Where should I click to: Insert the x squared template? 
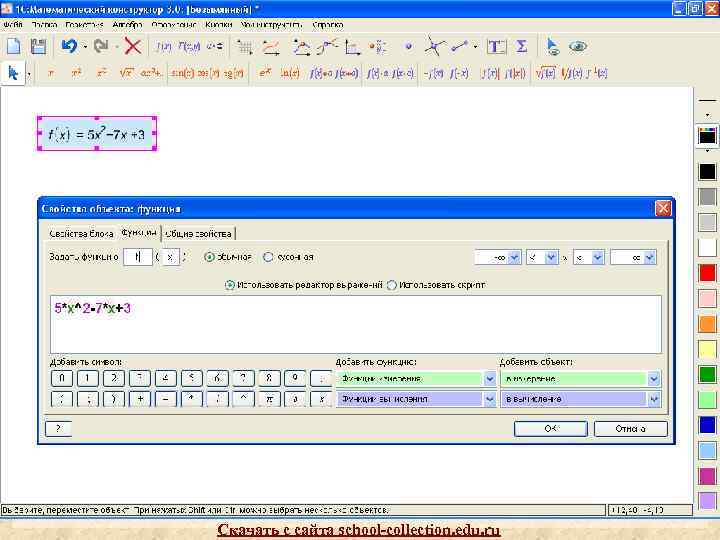pyautogui.click(x=76, y=73)
